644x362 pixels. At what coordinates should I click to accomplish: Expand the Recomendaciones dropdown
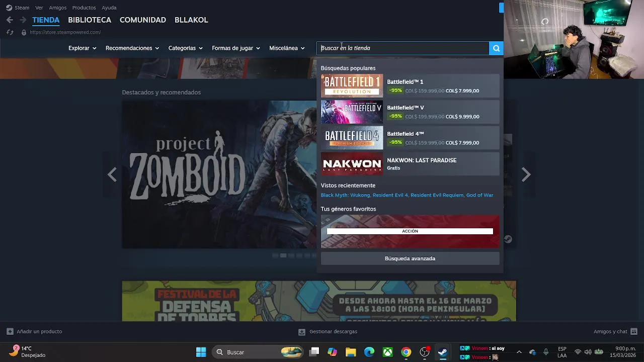click(132, 48)
